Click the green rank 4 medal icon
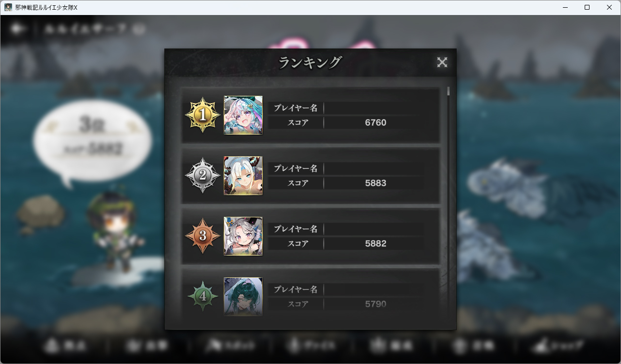The image size is (621, 364). tap(203, 296)
